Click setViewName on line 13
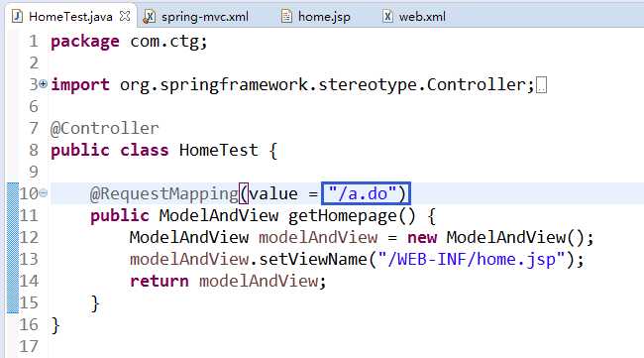 pyautogui.click(x=314, y=260)
